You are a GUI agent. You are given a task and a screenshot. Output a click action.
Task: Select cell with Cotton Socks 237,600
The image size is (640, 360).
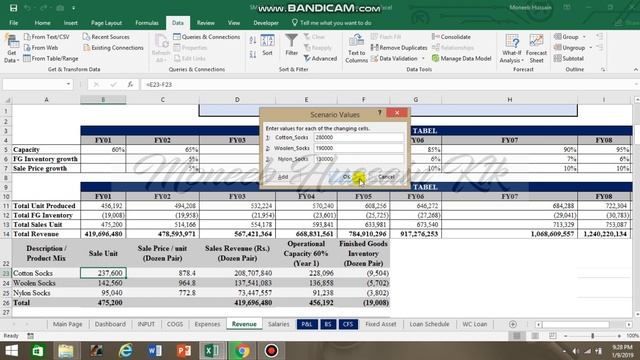103,273
